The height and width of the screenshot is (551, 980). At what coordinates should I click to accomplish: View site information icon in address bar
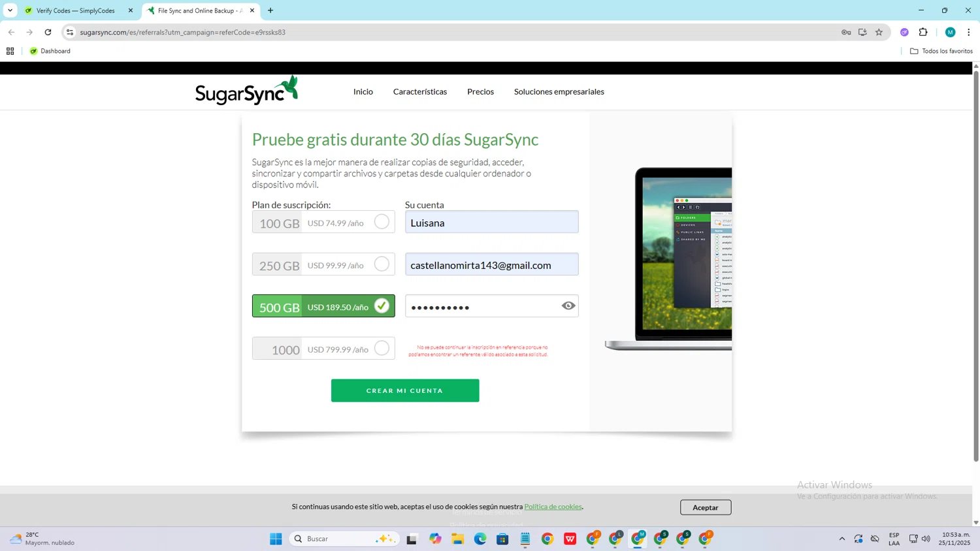(70, 32)
